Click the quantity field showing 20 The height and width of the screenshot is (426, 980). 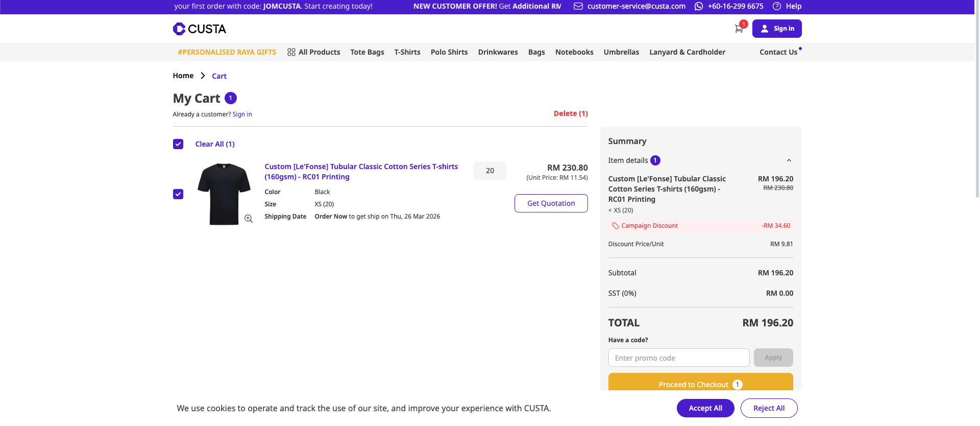tap(490, 171)
